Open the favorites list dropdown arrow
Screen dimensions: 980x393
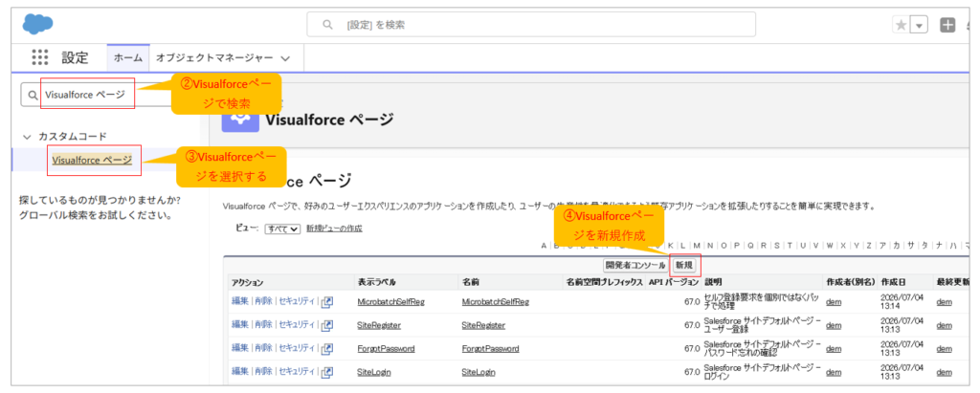coord(919,25)
